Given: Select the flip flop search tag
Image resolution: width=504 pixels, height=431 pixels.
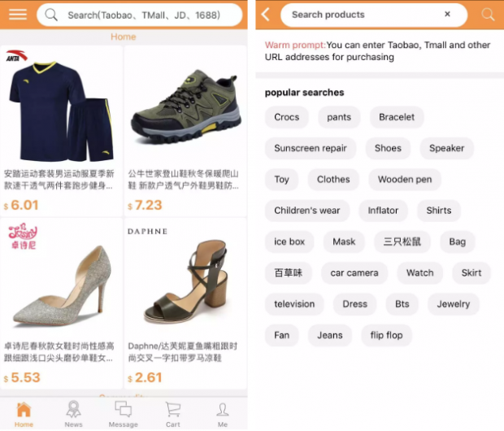Looking at the screenshot, I should coord(386,336).
